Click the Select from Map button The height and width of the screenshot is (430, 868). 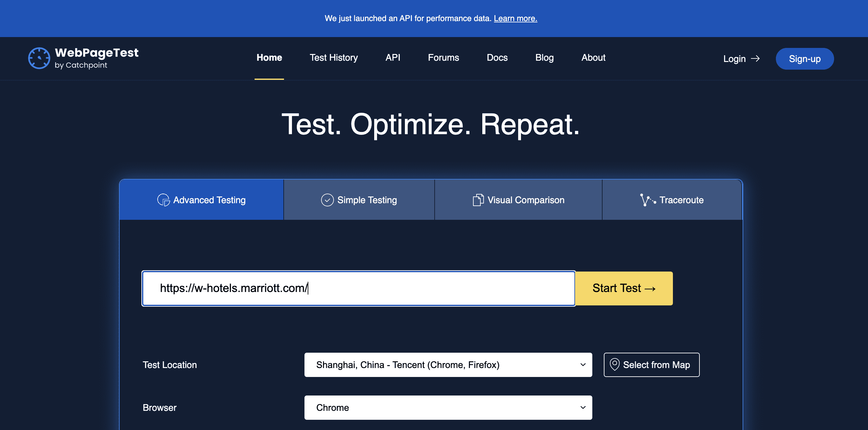pos(651,365)
